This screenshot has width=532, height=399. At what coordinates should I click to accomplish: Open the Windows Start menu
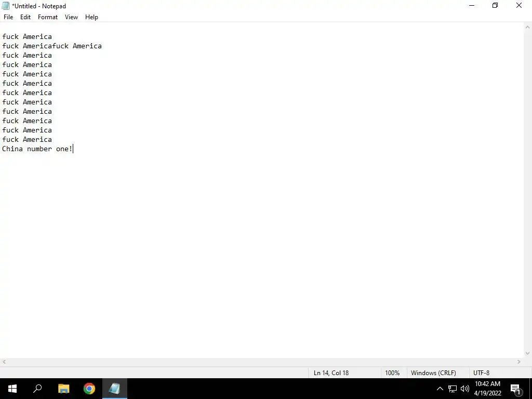(x=12, y=389)
